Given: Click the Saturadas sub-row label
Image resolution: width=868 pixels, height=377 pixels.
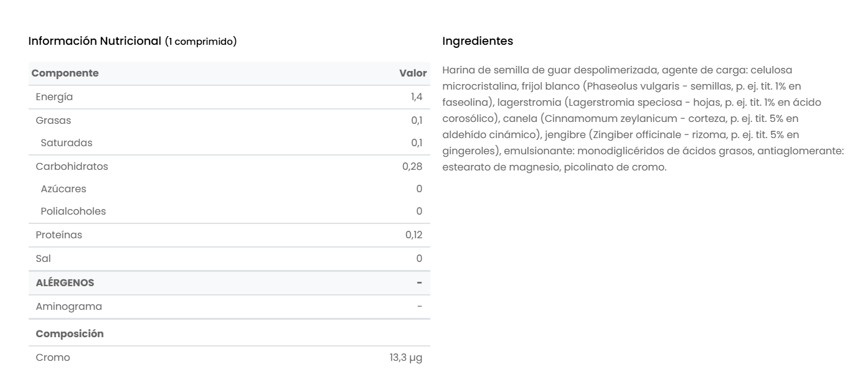Looking at the screenshot, I should (x=67, y=142).
